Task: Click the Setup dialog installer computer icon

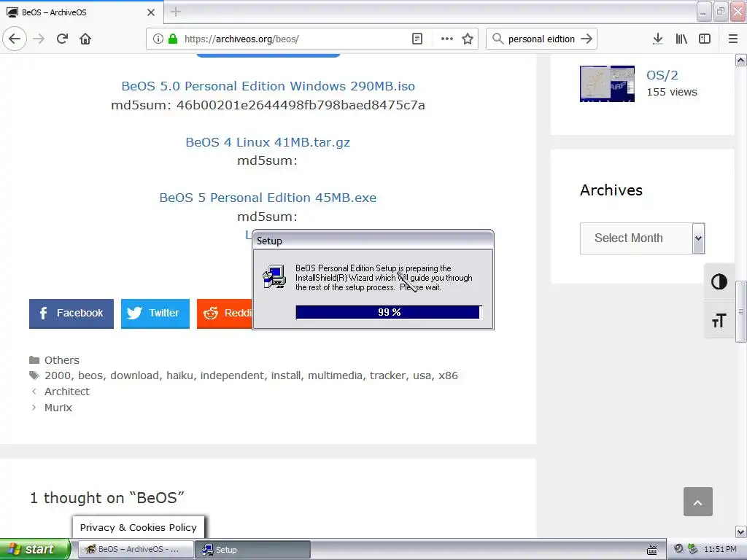Action: click(274, 276)
